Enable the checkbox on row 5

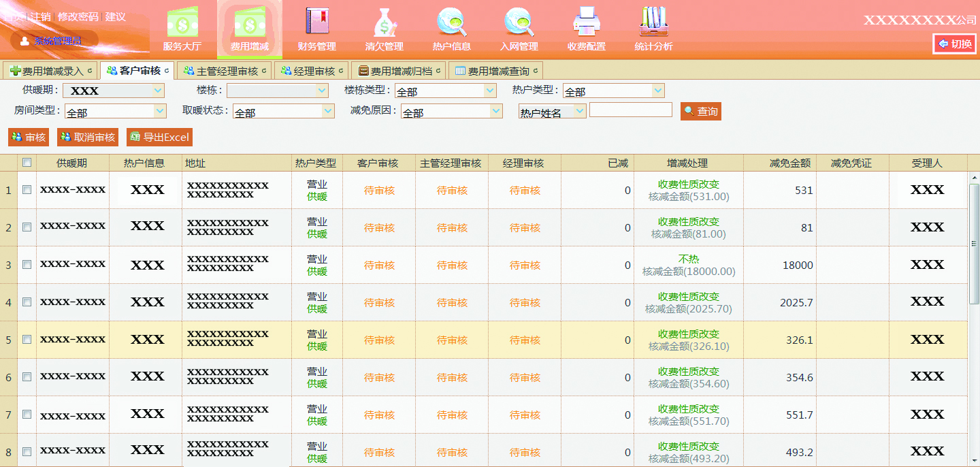tap(27, 340)
